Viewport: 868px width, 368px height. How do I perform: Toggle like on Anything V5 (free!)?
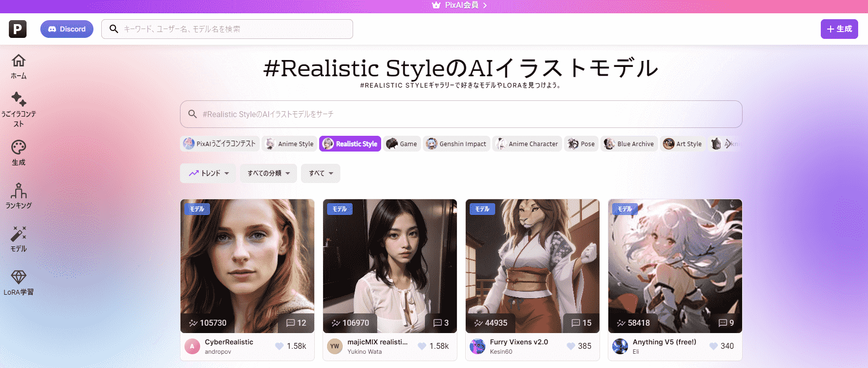[714, 346]
